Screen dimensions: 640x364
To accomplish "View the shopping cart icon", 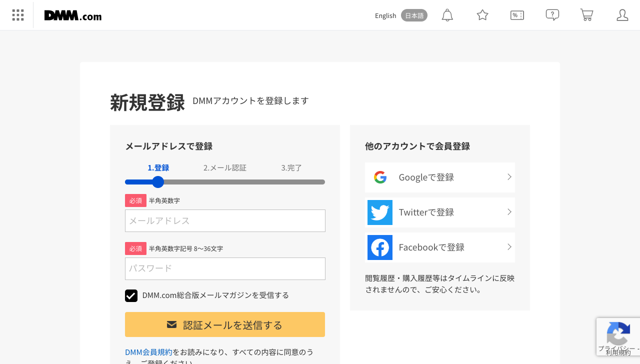I will click(586, 15).
